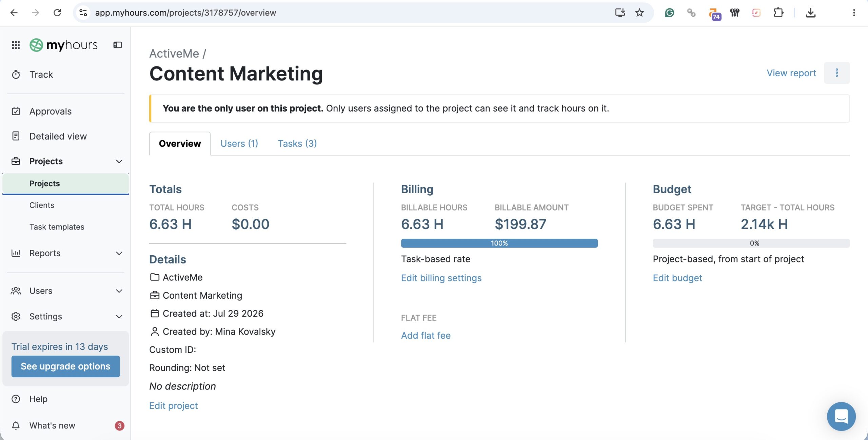This screenshot has width=868, height=440.
Task: Click the What's new bell icon
Action: (16, 425)
